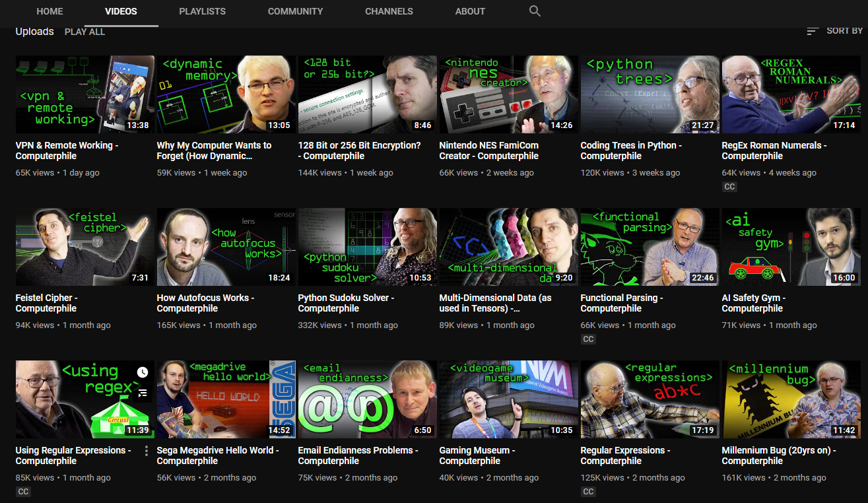
Task: Open the multi-dimensional data thumbnail
Action: [x=509, y=247]
